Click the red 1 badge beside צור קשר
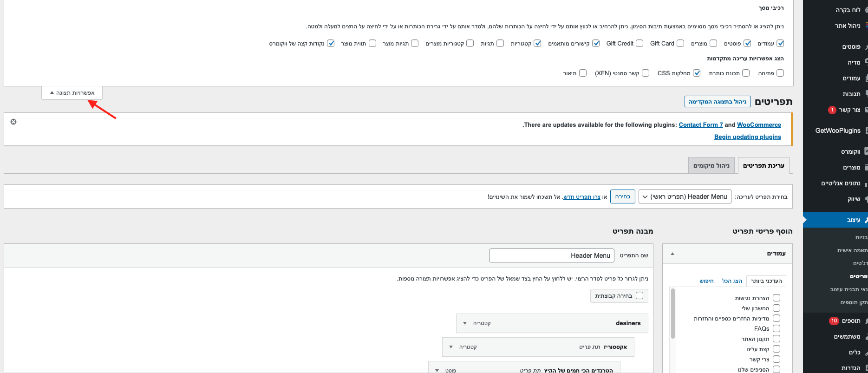The height and width of the screenshot is (373, 868). (x=832, y=110)
